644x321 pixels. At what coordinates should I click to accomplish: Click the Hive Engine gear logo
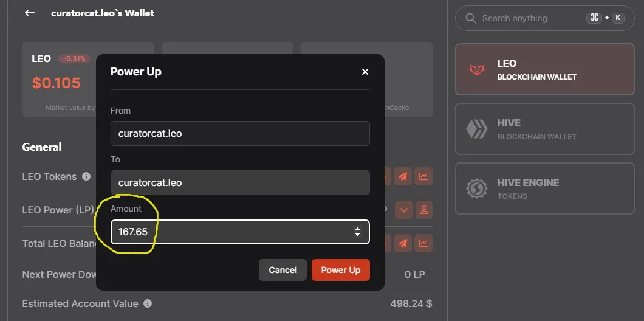click(x=477, y=188)
